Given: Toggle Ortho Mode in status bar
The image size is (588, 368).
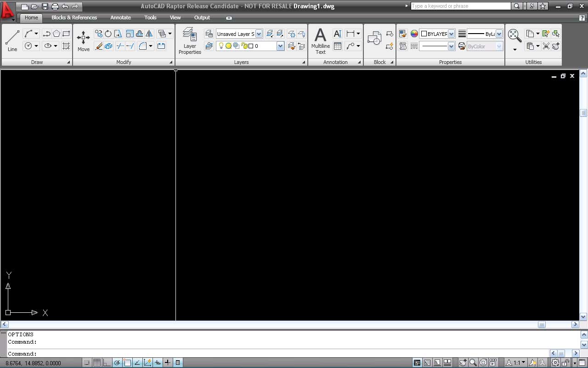Looking at the screenshot, I should (x=107, y=362).
